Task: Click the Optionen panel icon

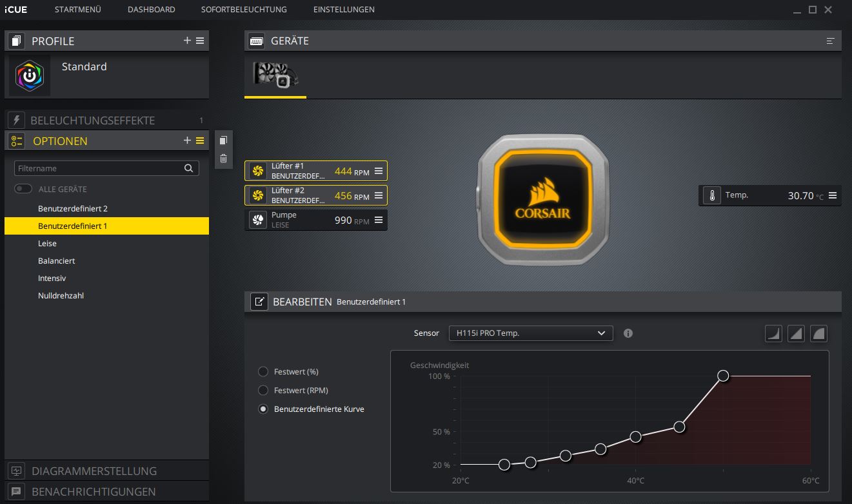Action: point(17,141)
